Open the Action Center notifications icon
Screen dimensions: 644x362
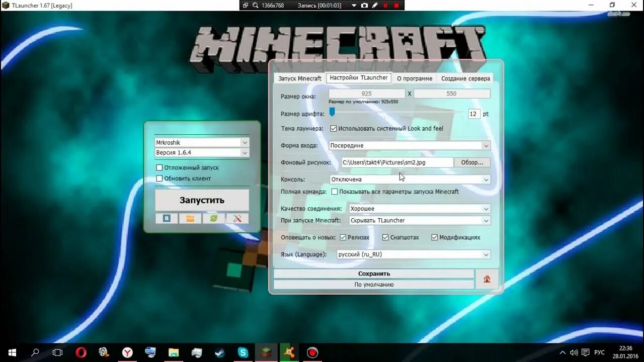(586, 352)
